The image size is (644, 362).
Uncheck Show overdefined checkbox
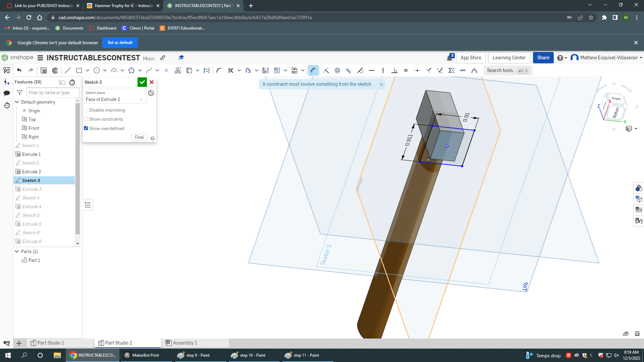click(x=86, y=128)
